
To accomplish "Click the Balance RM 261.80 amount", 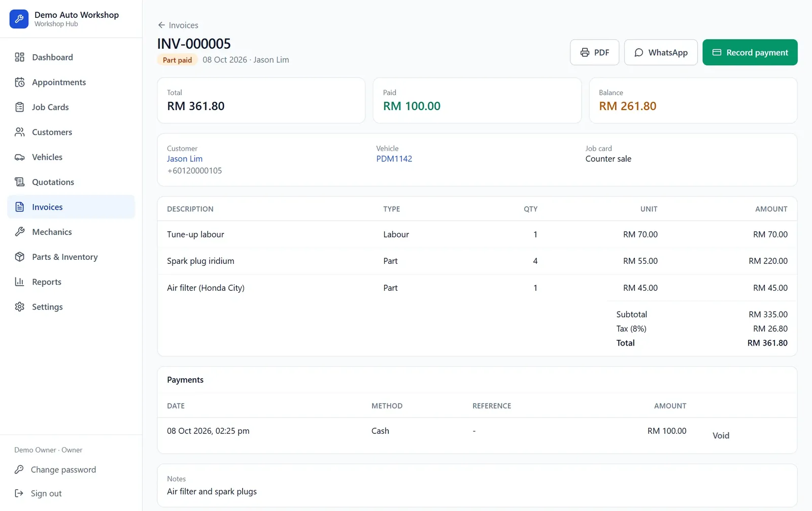I will coord(627,106).
